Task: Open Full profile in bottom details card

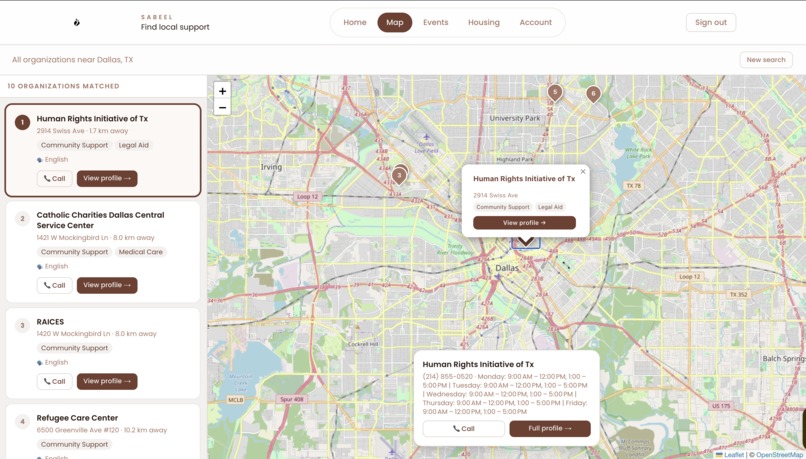Action: (549, 429)
